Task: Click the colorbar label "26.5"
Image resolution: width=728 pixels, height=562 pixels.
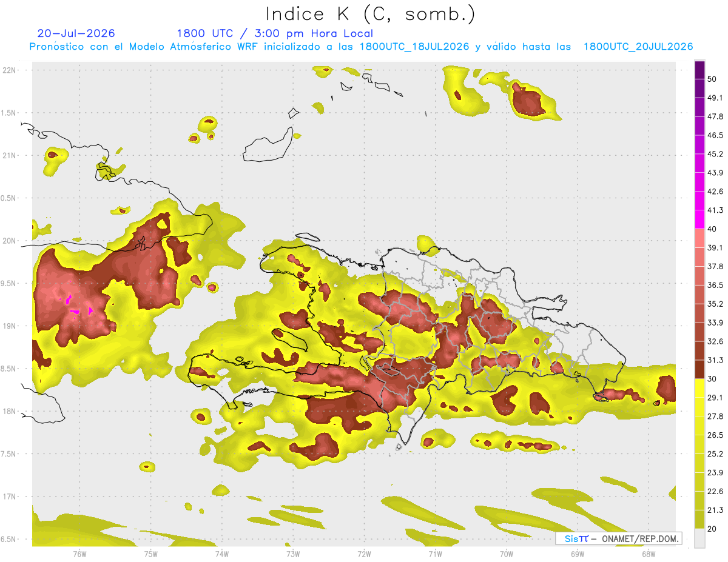Action: tap(715, 435)
